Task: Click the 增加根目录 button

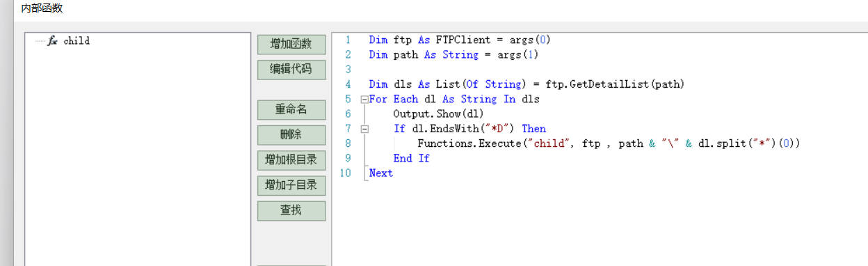Action: click(291, 159)
